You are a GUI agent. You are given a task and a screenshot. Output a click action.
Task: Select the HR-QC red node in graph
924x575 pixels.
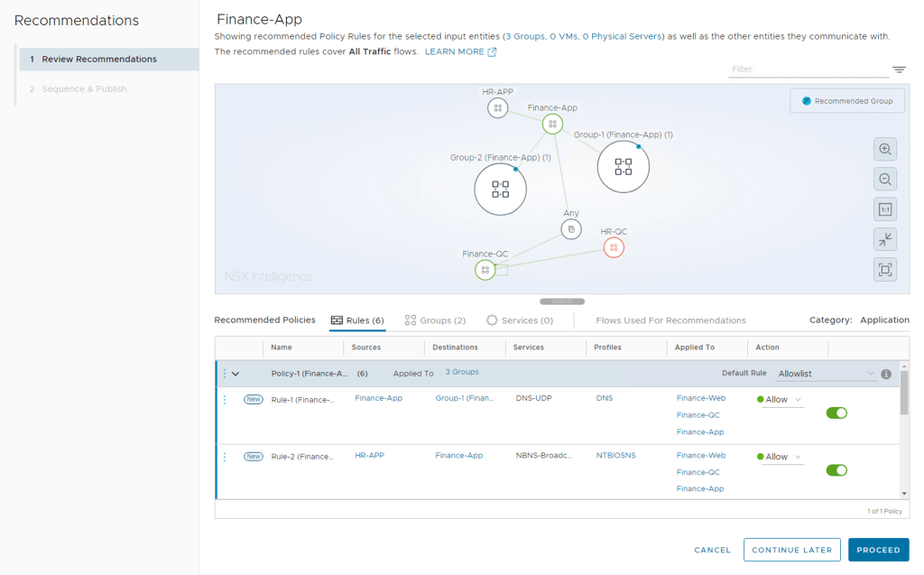coord(614,246)
